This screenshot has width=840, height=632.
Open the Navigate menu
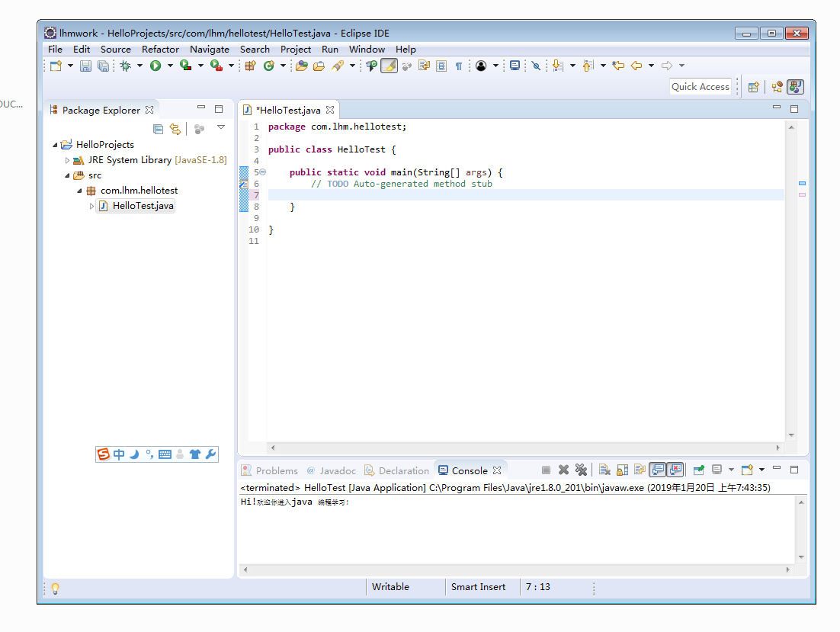click(x=210, y=50)
